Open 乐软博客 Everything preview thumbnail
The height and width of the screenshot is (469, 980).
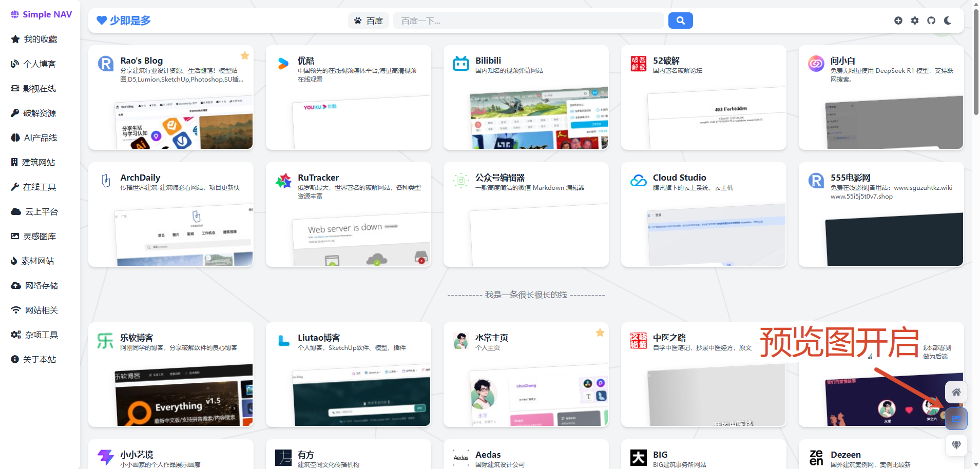(184, 396)
